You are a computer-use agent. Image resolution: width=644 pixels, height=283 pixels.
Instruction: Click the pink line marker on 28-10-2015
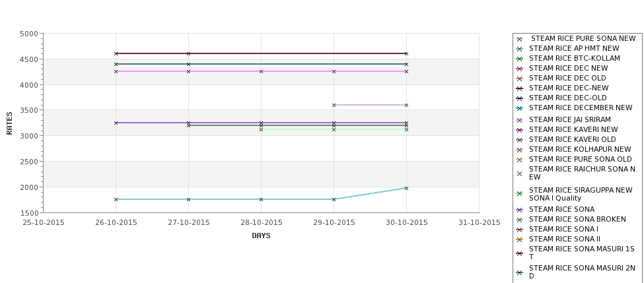[x=261, y=71]
